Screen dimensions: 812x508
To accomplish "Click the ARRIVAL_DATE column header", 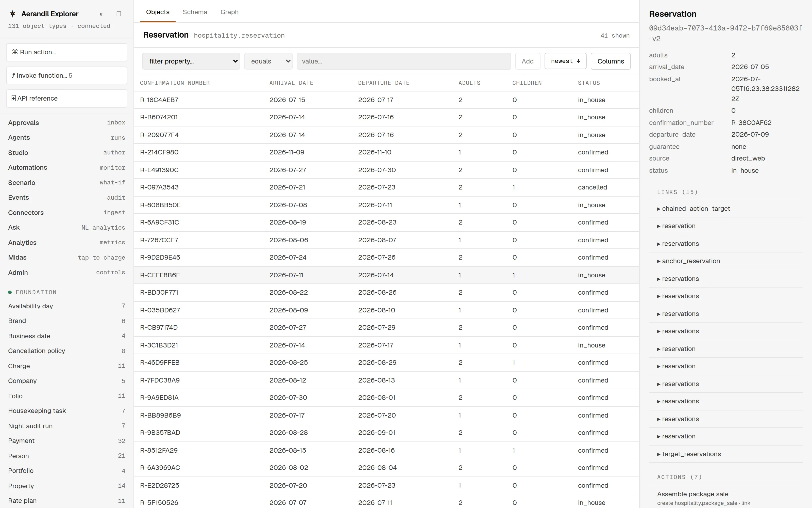I will pyautogui.click(x=291, y=83).
